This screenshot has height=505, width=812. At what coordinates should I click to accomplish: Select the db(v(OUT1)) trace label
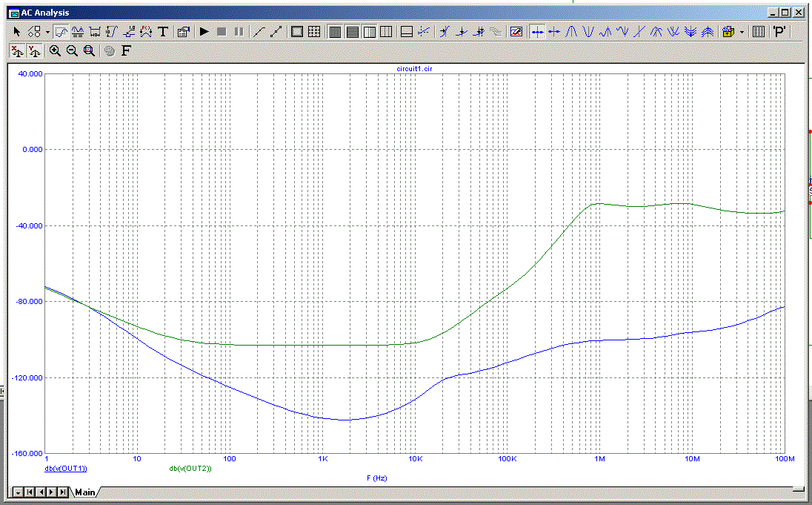66,469
